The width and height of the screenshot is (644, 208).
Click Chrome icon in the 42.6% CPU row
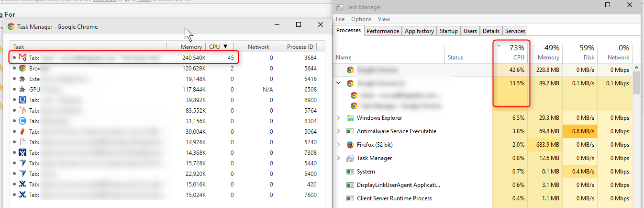pyautogui.click(x=350, y=70)
